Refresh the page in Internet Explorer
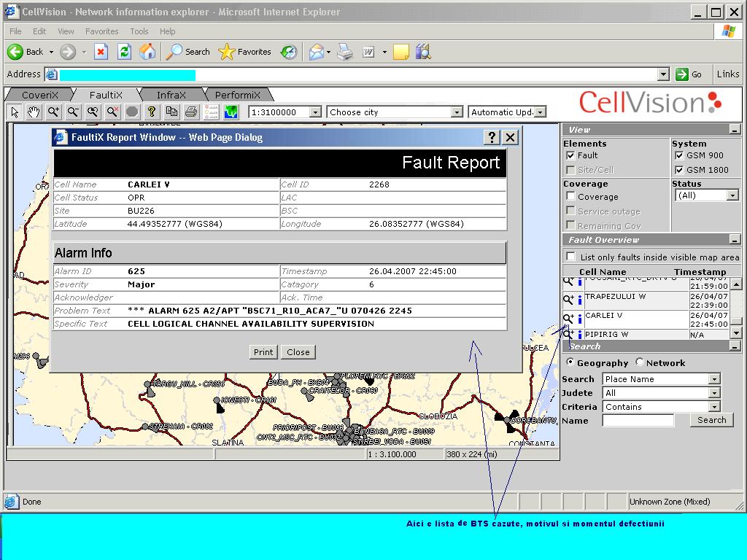The width and height of the screenshot is (747, 560). tap(124, 52)
